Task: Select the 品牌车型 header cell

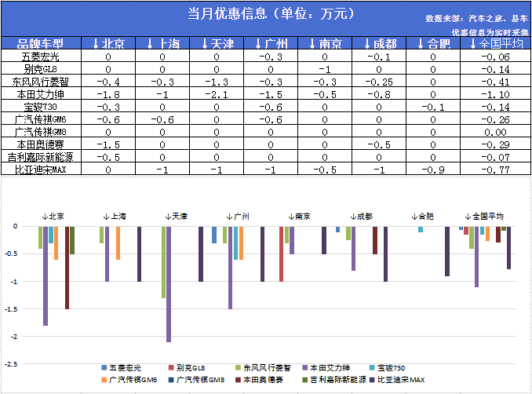Action: coord(41,43)
